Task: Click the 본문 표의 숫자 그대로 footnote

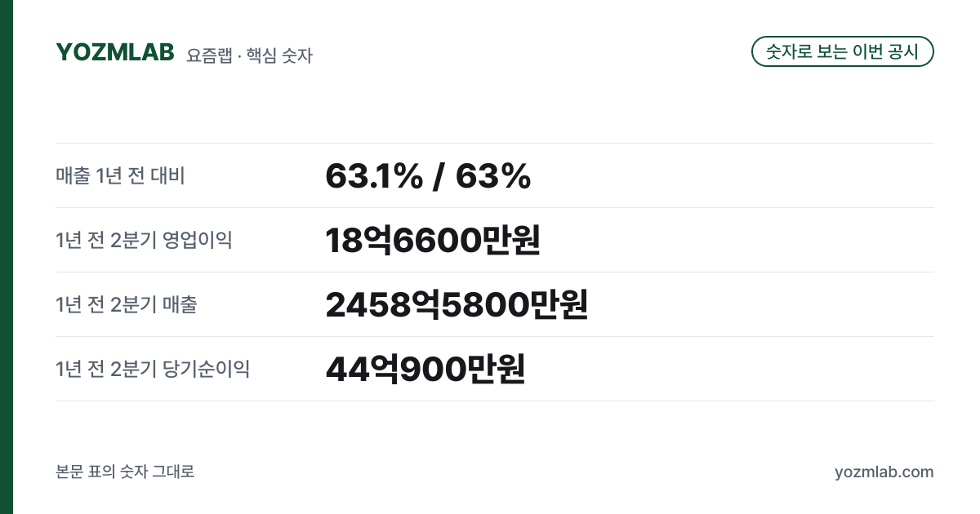Action: pyautogui.click(x=125, y=472)
